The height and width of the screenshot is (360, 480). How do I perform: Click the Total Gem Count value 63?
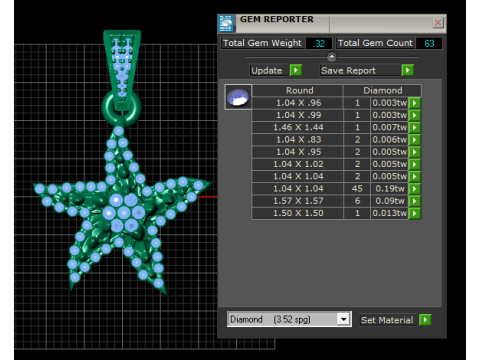point(429,43)
